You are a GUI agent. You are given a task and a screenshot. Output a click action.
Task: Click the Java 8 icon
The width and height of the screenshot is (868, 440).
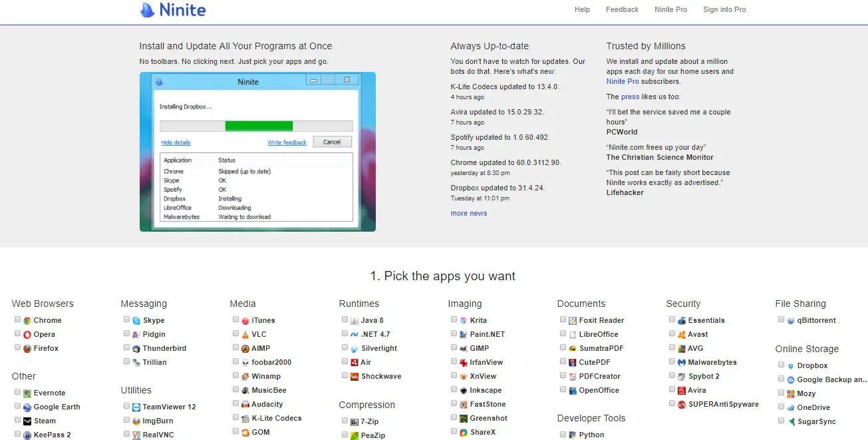click(x=355, y=321)
